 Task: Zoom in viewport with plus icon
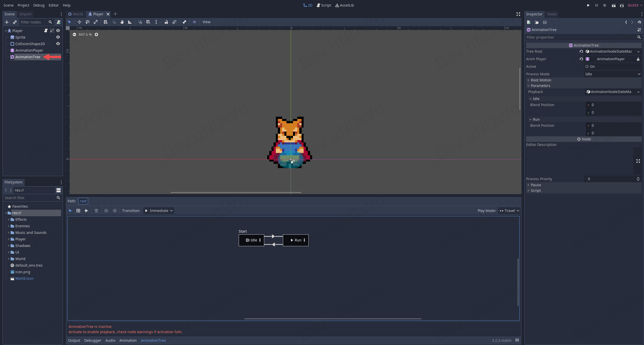tap(96, 35)
